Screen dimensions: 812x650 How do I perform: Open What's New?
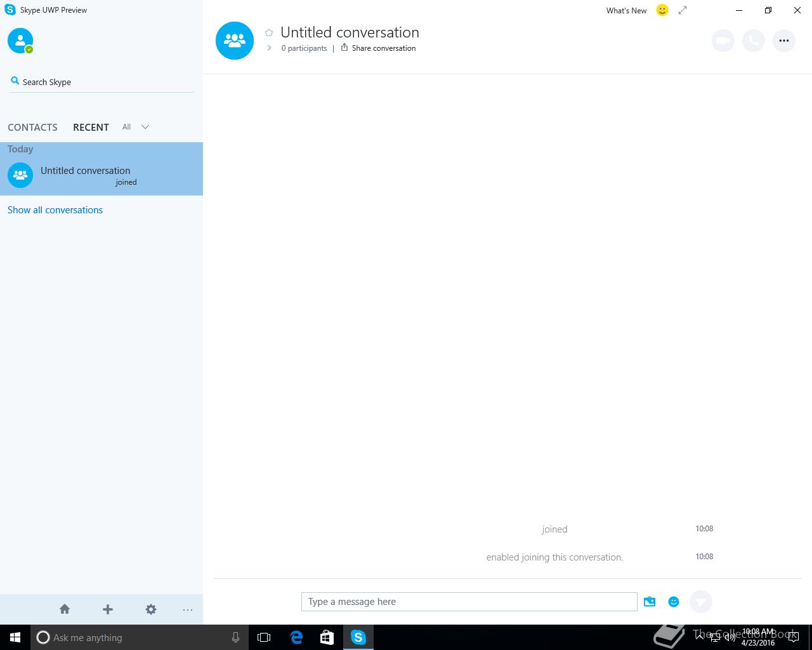[626, 11]
